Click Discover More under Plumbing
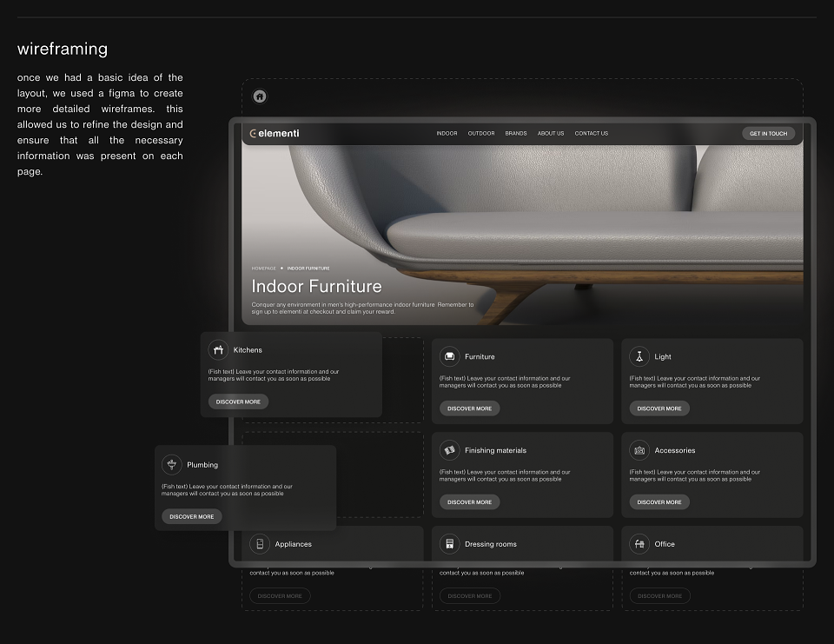Viewport: 834px width, 644px height. click(x=191, y=516)
